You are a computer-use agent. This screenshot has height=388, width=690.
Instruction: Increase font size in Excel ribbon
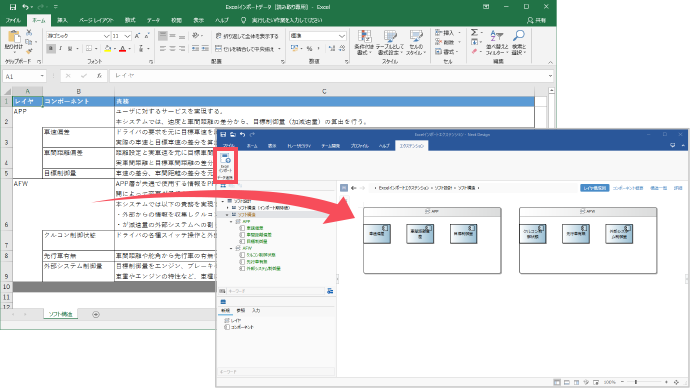click(x=137, y=36)
